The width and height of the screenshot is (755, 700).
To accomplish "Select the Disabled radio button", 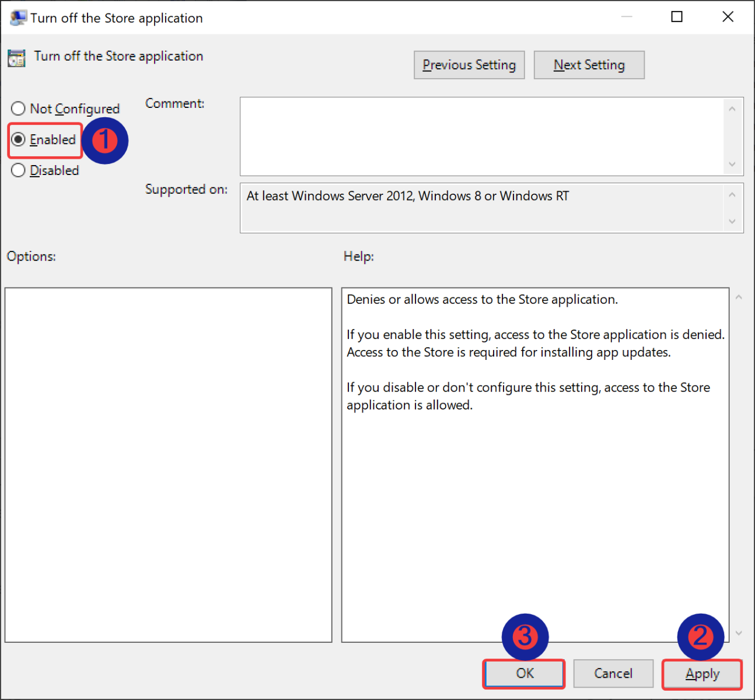I will [19, 170].
